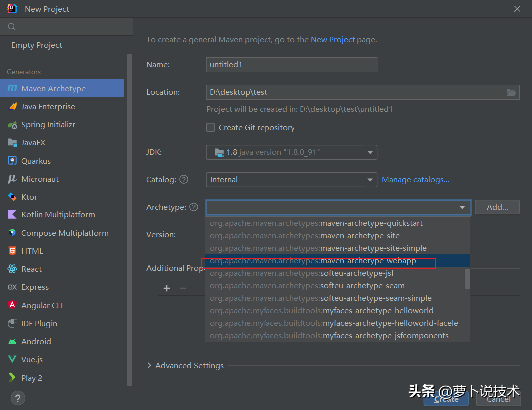Open help with the question mark button

18,398
